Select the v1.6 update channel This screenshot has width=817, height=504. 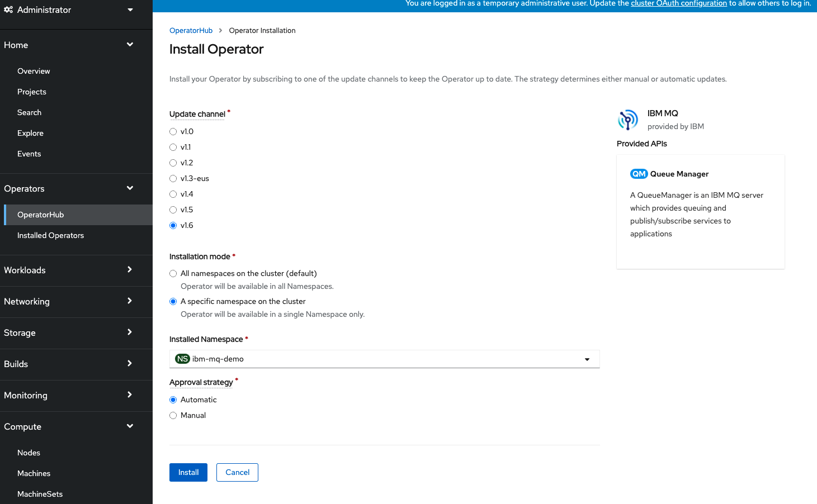[173, 226]
